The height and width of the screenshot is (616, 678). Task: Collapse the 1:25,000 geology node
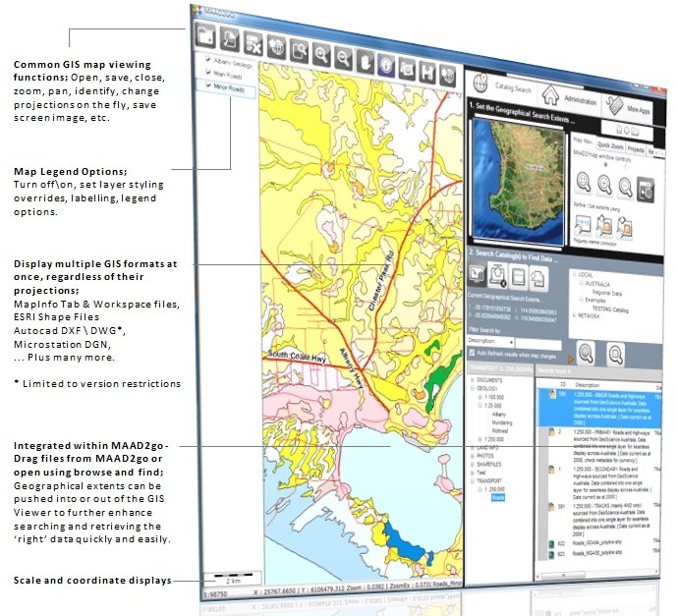coord(480,406)
